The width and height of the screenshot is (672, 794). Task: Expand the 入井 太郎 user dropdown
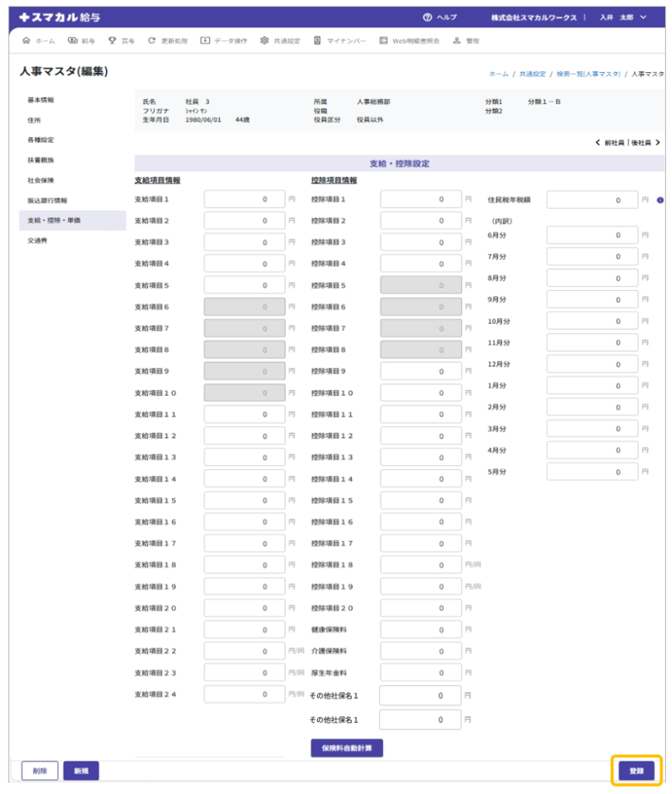[x=643, y=17]
